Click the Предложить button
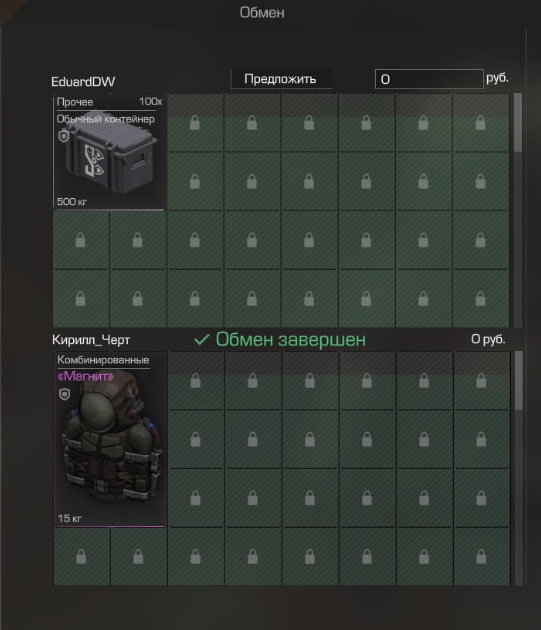 coord(281,79)
